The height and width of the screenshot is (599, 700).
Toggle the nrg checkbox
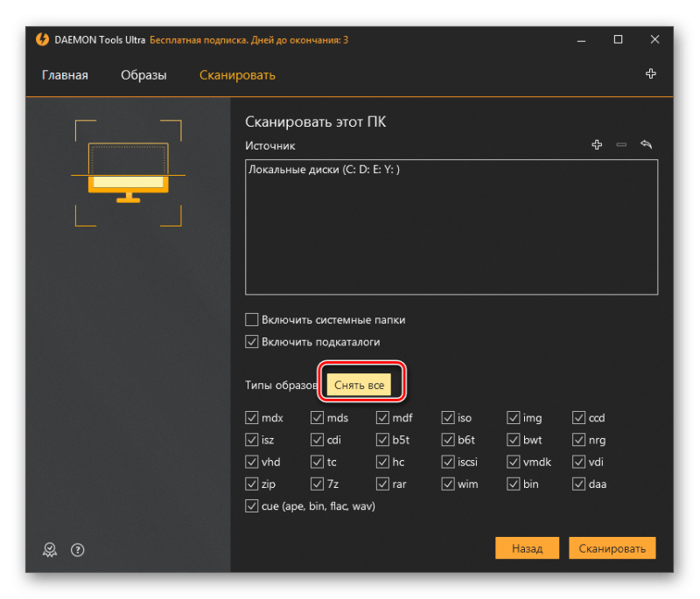pyautogui.click(x=578, y=440)
